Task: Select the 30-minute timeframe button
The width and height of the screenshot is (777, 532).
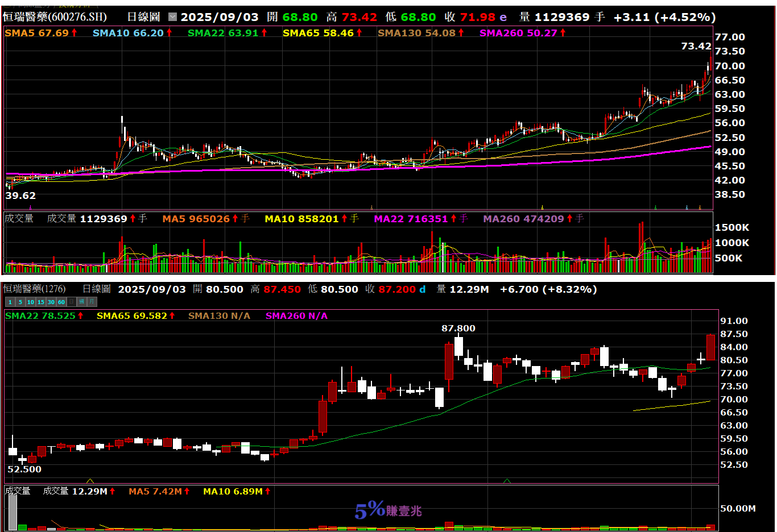Action: tap(51, 302)
